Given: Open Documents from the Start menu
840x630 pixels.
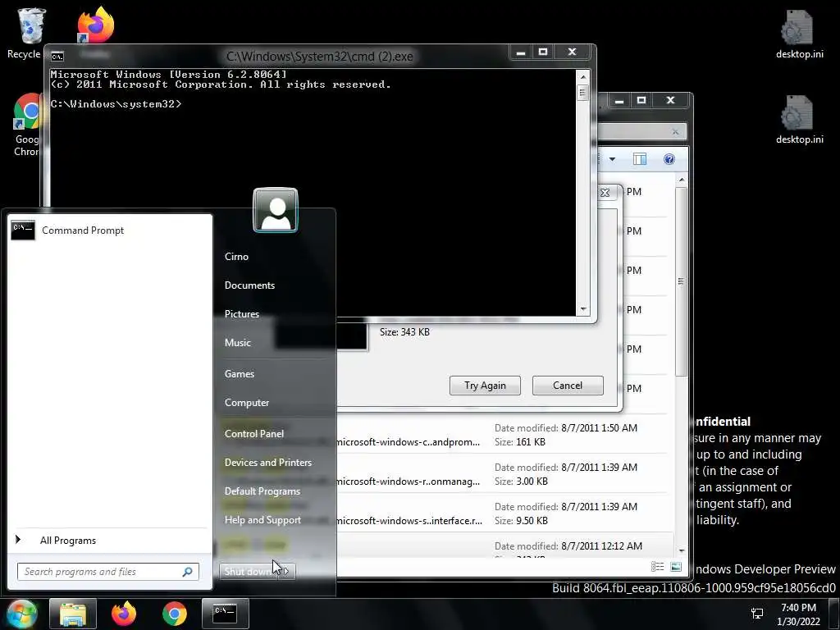Looking at the screenshot, I should point(249,285).
